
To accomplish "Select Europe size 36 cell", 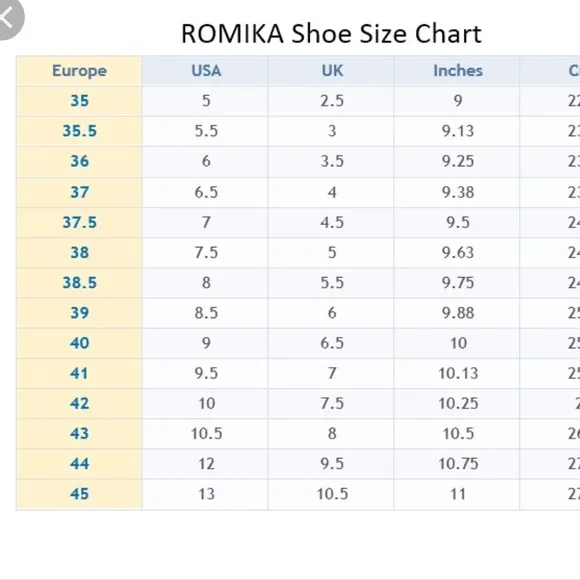I will click(79, 161).
